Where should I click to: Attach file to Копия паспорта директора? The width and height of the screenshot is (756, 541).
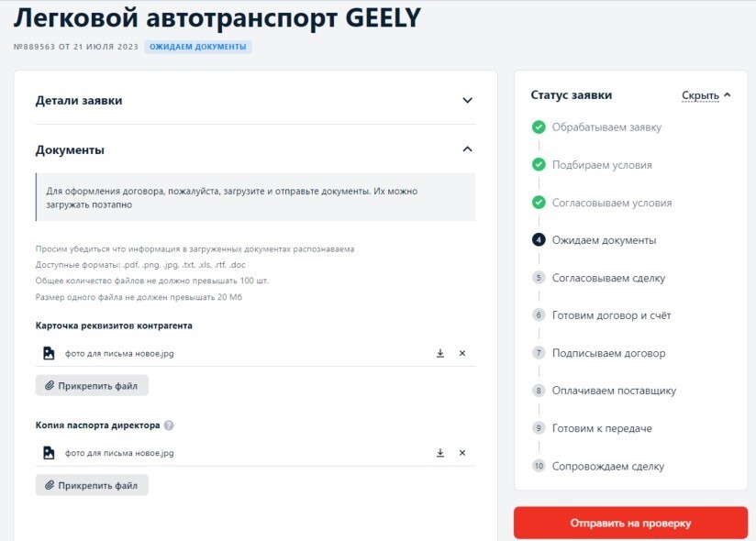click(92, 485)
